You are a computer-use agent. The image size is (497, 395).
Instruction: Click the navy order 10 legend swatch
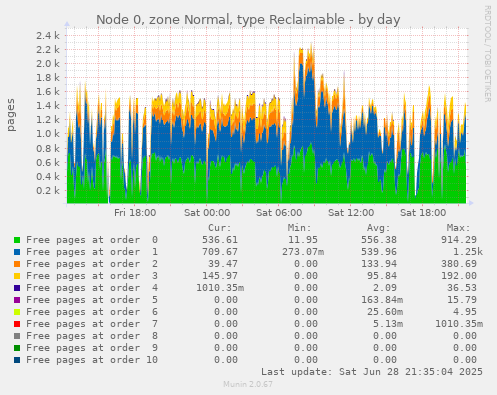[x=17, y=360]
